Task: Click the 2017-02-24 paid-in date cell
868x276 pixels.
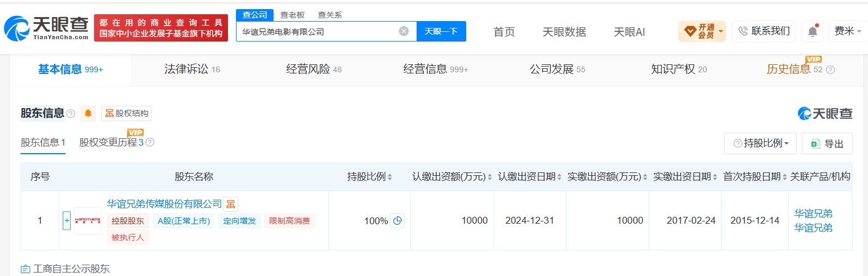Action: point(691,221)
